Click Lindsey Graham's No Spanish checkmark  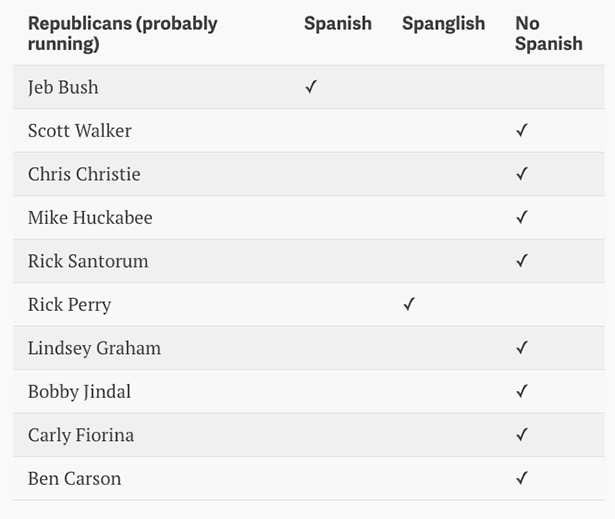tap(521, 348)
